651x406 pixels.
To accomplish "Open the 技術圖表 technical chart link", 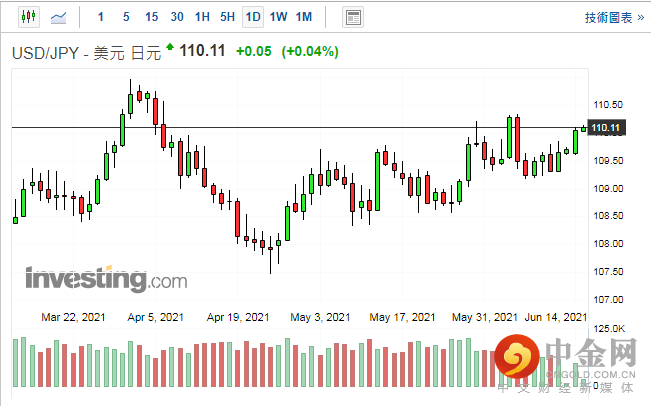I will coord(614,17).
